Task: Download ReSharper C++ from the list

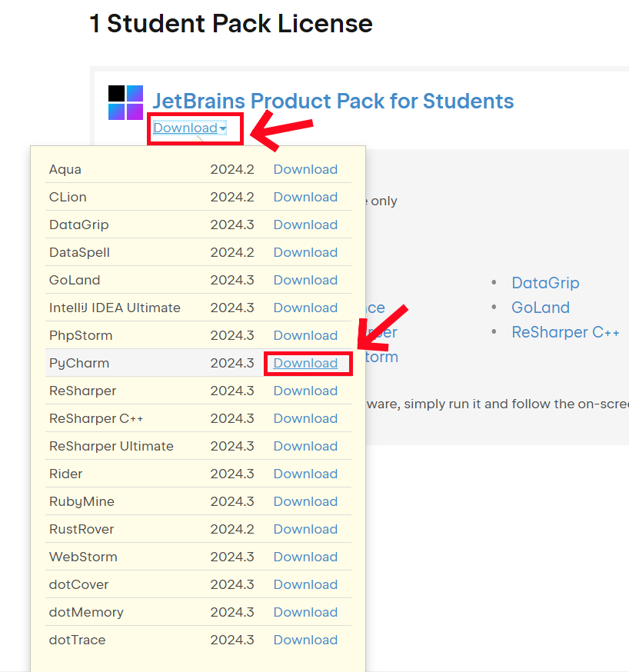Action: [x=305, y=418]
